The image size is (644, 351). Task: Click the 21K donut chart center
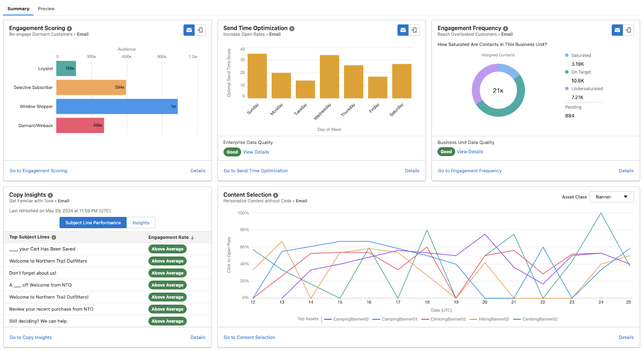click(x=498, y=90)
